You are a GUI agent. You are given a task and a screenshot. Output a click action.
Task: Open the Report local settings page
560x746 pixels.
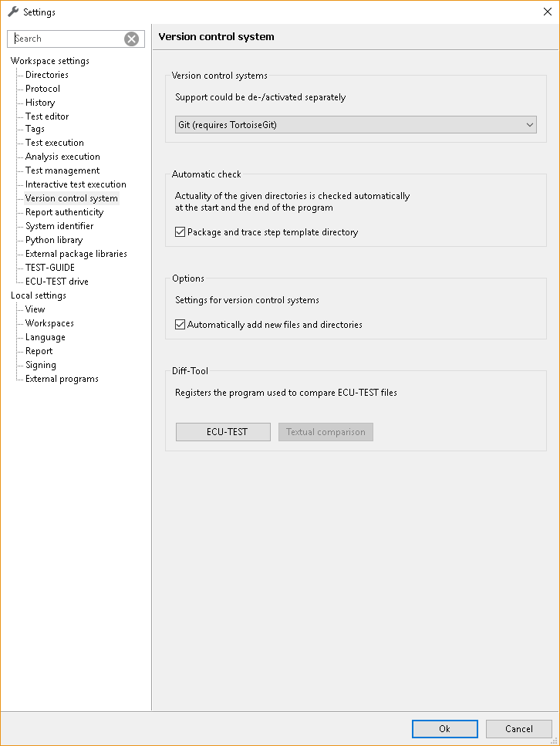click(x=39, y=351)
